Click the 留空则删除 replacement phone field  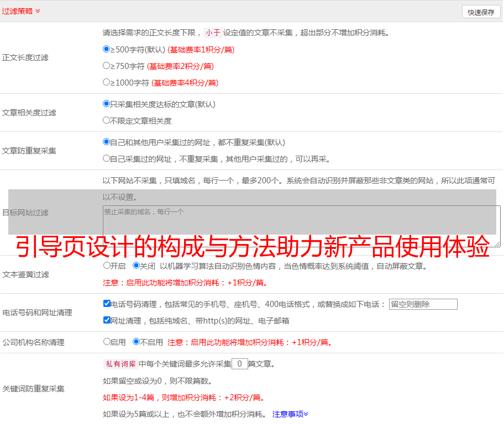pos(423,304)
